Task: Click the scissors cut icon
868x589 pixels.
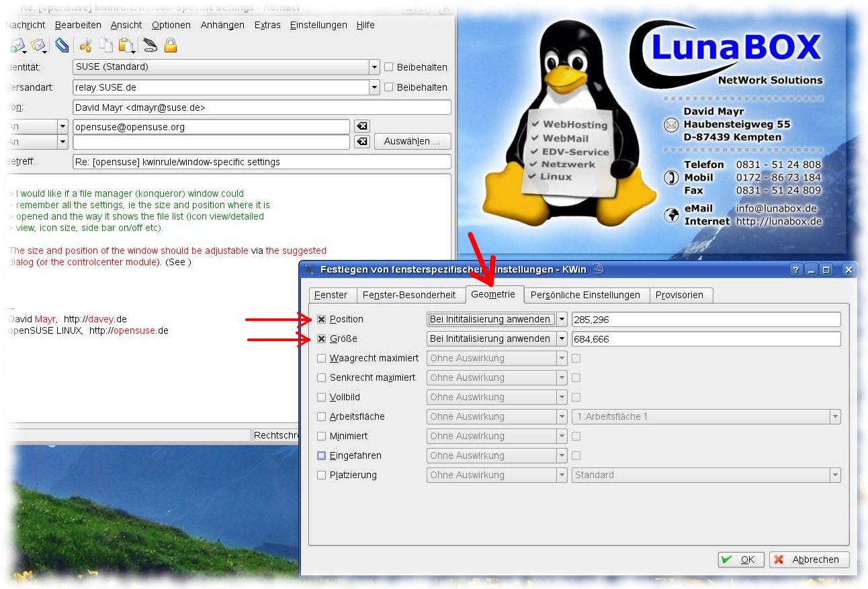Action: coord(85,46)
